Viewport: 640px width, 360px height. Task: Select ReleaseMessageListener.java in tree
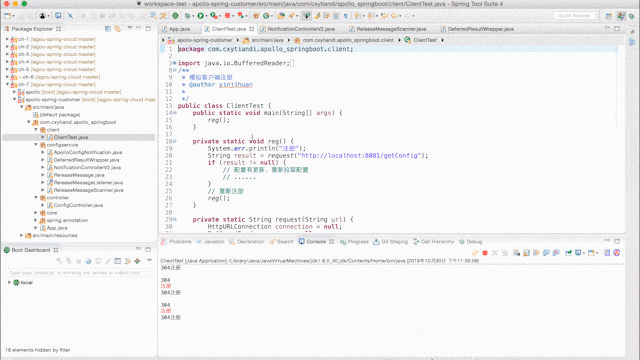click(88, 182)
